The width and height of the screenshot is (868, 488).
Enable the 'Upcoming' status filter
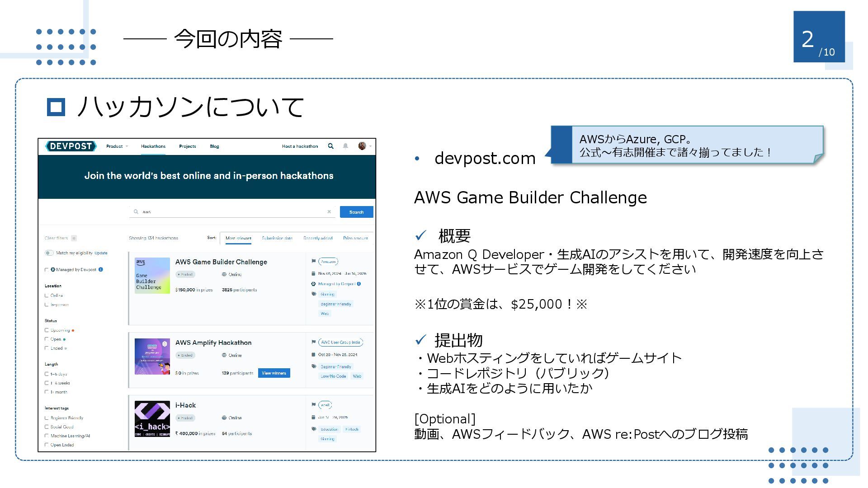coord(47,330)
